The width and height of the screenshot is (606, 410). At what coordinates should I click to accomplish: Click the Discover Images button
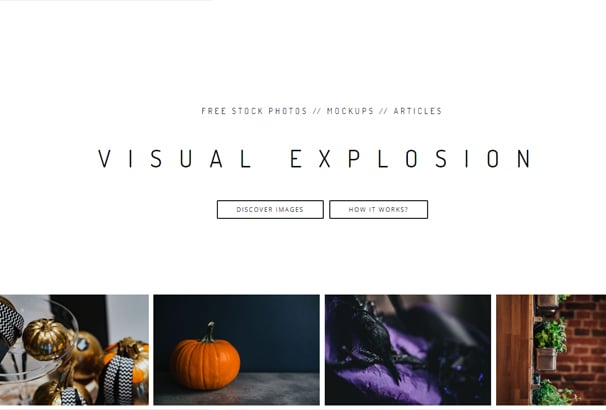click(270, 209)
